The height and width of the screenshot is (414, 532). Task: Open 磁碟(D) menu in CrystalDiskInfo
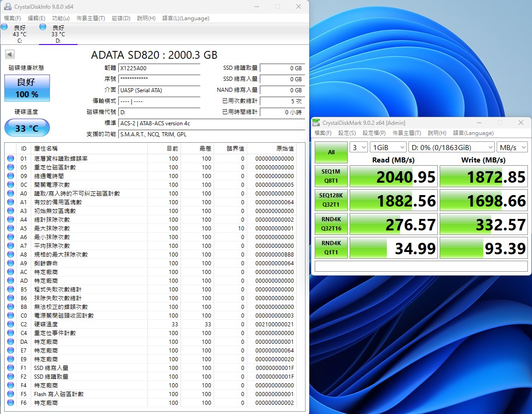coord(121,18)
